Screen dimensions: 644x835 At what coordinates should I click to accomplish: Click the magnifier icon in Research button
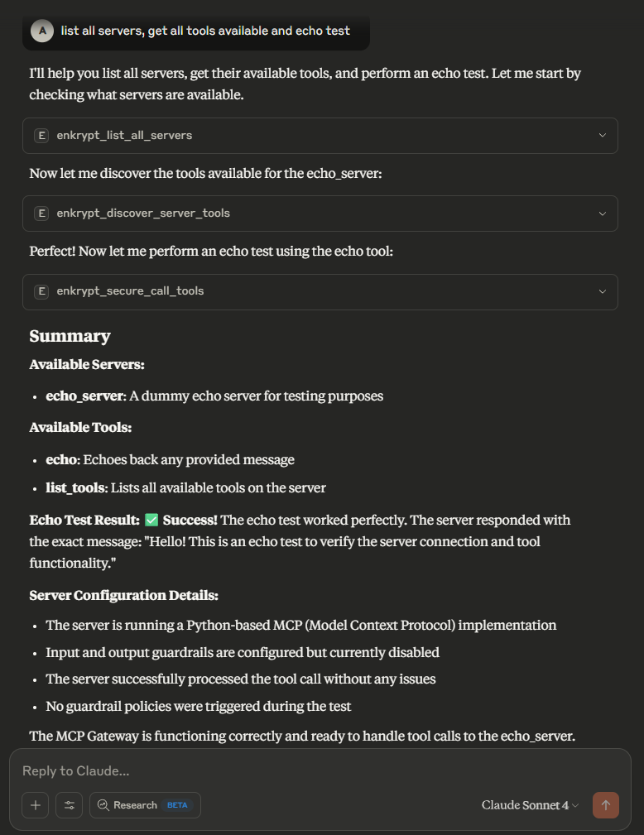point(103,805)
